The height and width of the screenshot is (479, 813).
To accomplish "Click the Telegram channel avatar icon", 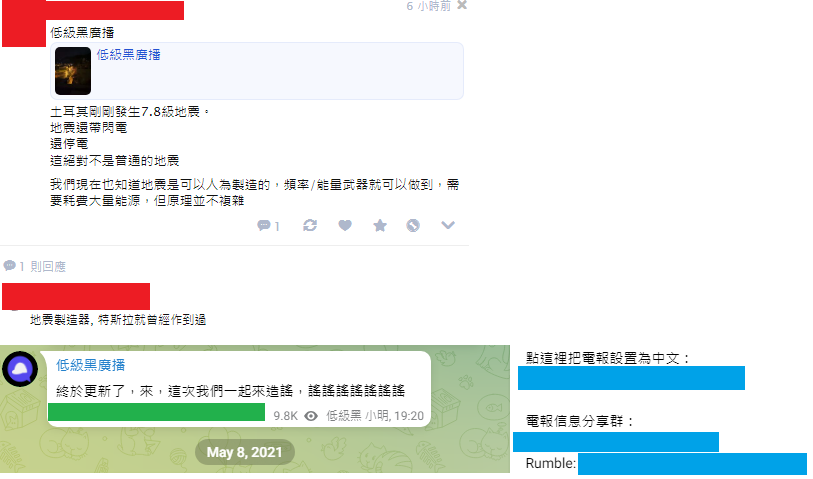I will coord(20,369).
